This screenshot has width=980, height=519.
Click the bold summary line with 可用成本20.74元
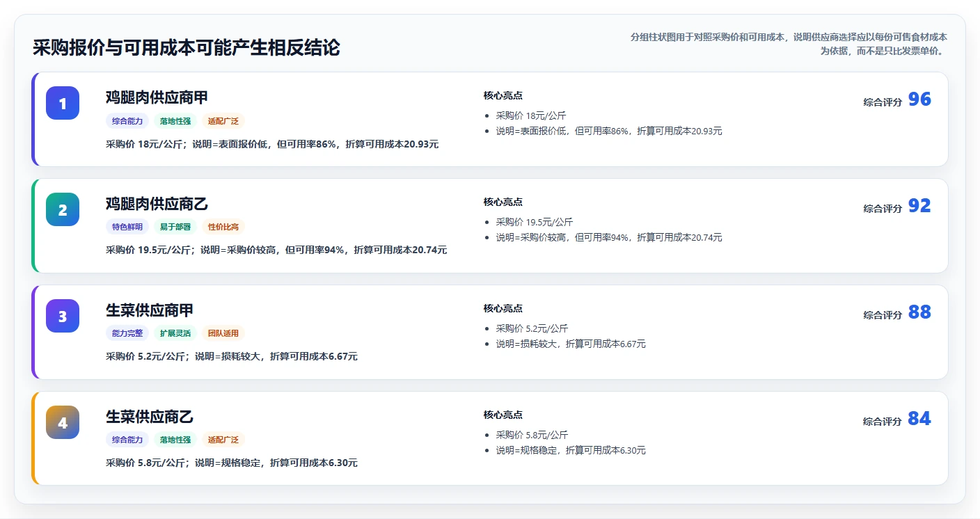pyautogui.click(x=276, y=250)
